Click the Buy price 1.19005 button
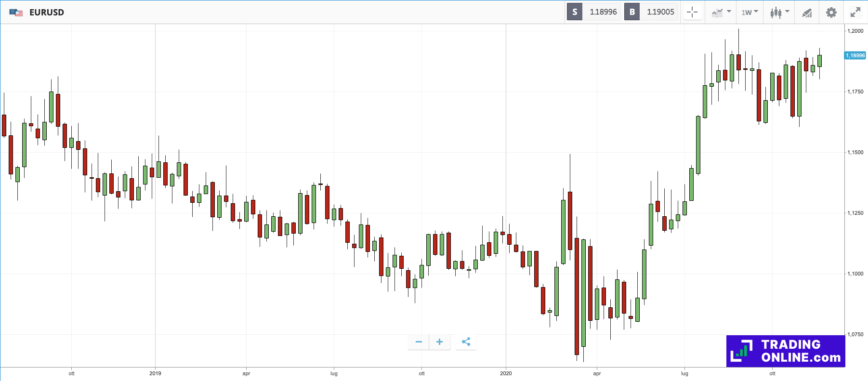868x381 pixels. [x=660, y=12]
